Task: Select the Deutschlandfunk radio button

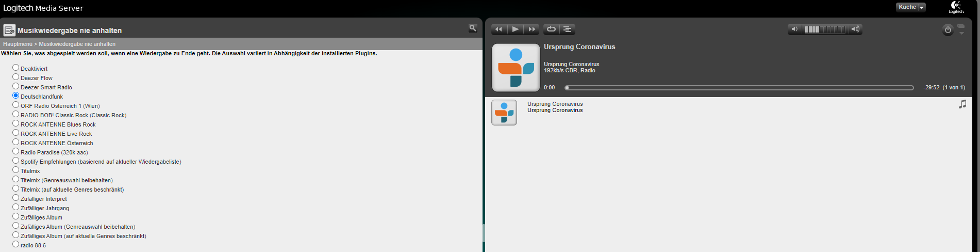Action: [x=16, y=96]
